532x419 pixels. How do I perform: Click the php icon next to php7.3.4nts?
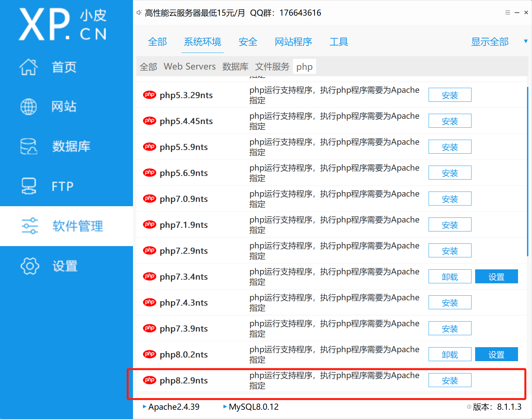coord(150,276)
